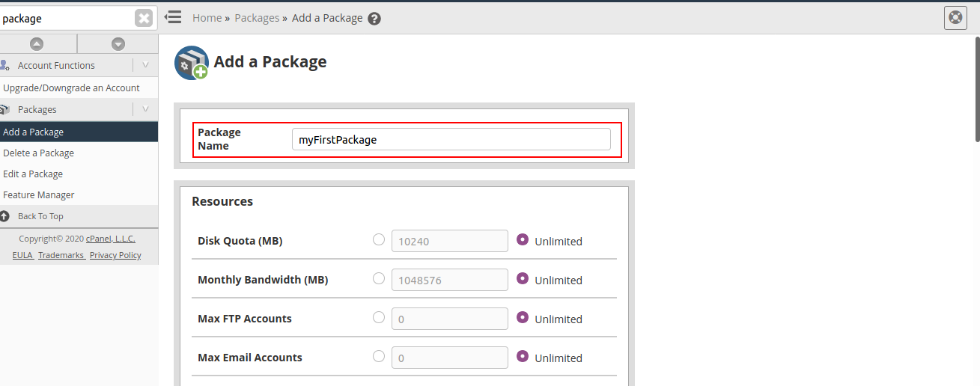Open the help question mark icon
Screen dimensions: 980x386
pyautogui.click(x=374, y=19)
